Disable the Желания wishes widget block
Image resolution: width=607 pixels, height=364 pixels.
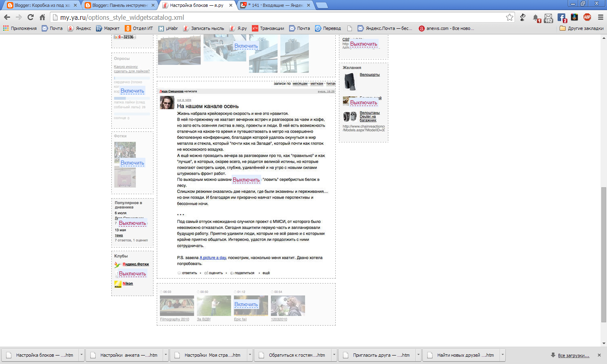pos(364,103)
